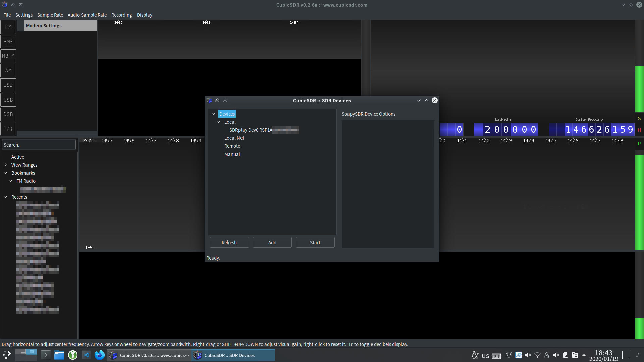Viewport: 644px width, 362px height.
Task: Open the Audio Sample Rate menu
Action: tap(87, 15)
